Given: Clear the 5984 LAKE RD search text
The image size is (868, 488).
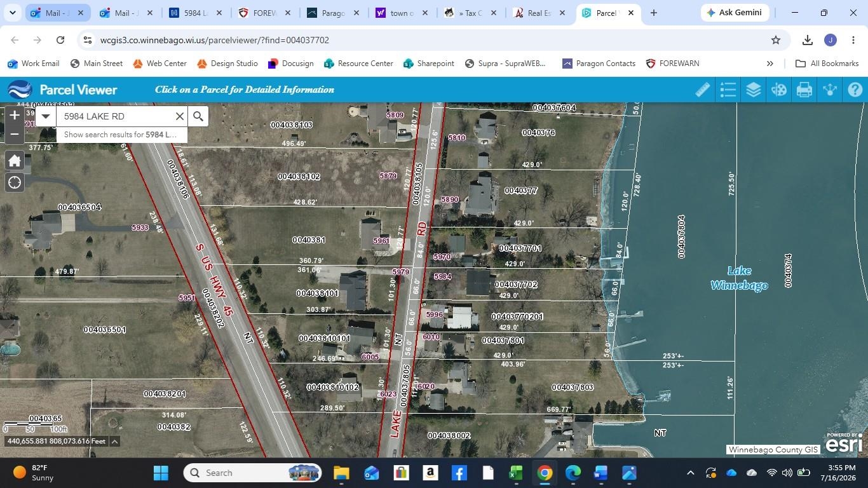Looking at the screenshot, I should [x=180, y=116].
